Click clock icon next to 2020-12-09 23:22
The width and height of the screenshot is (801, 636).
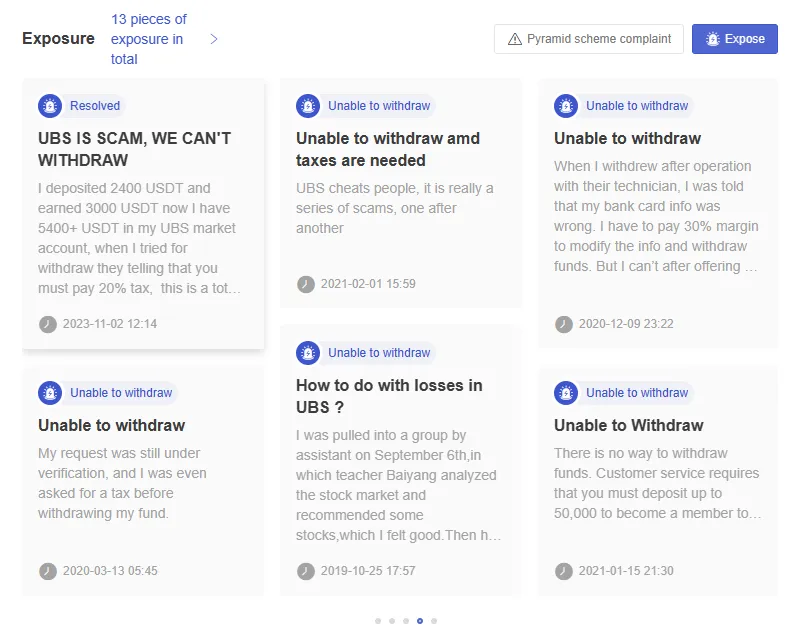click(564, 324)
